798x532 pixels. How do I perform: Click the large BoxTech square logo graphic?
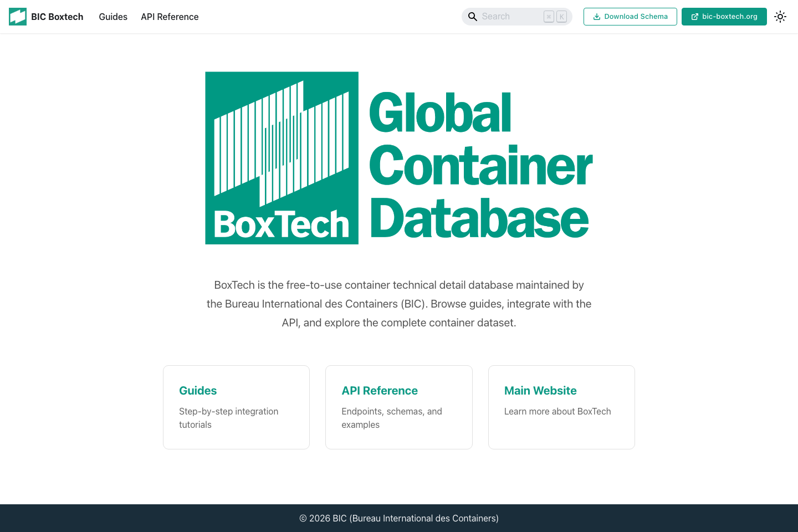(x=282, y=158)
